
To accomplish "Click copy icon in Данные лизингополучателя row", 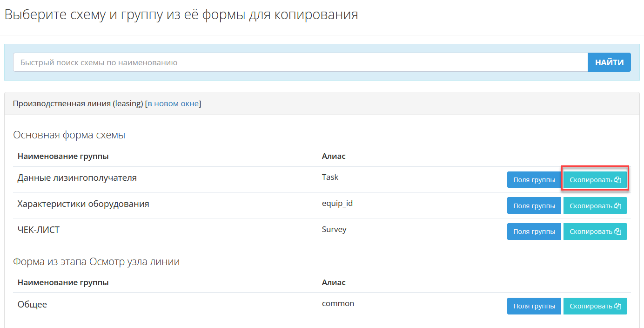I will click(x=618, y=180).
